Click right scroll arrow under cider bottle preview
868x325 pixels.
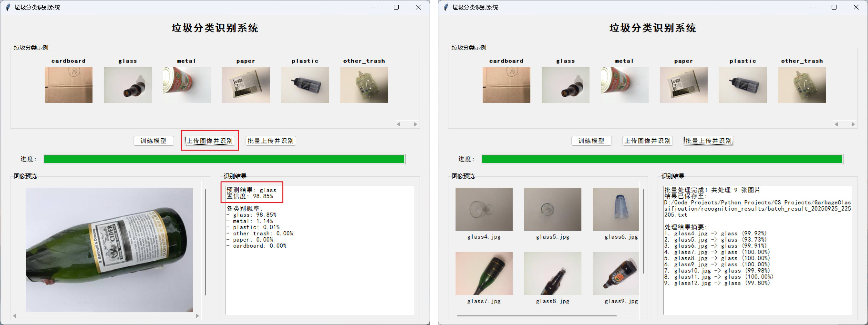(x=197, y=316)
